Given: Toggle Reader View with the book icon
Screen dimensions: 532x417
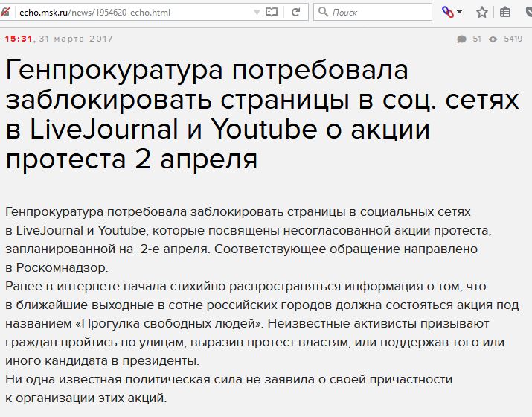Looking at the screenshot, I should [272, 13].
